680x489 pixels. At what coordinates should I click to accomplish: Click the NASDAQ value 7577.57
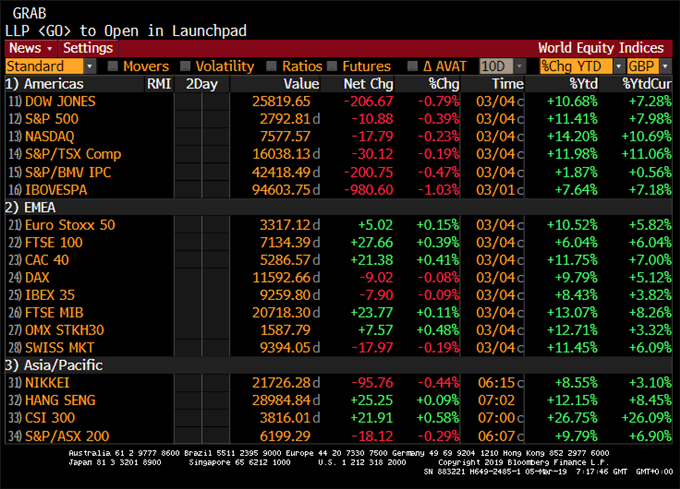[285, 137]
